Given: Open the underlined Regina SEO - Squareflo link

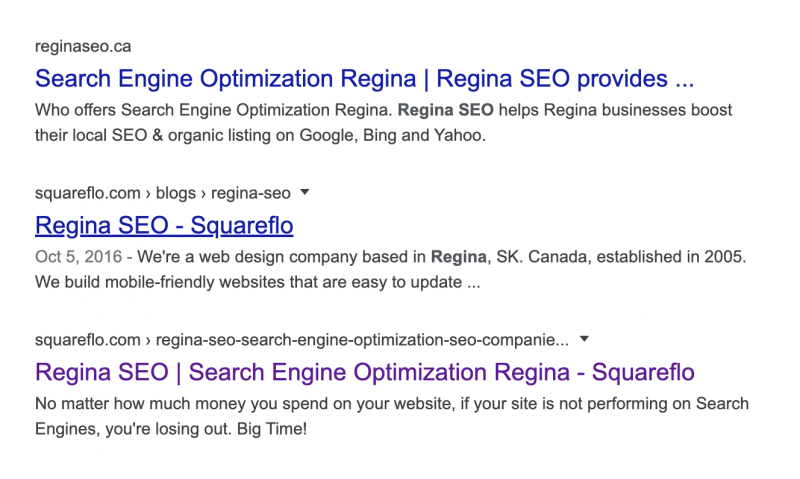Looking at the screenshot, I should coord(164,225).
